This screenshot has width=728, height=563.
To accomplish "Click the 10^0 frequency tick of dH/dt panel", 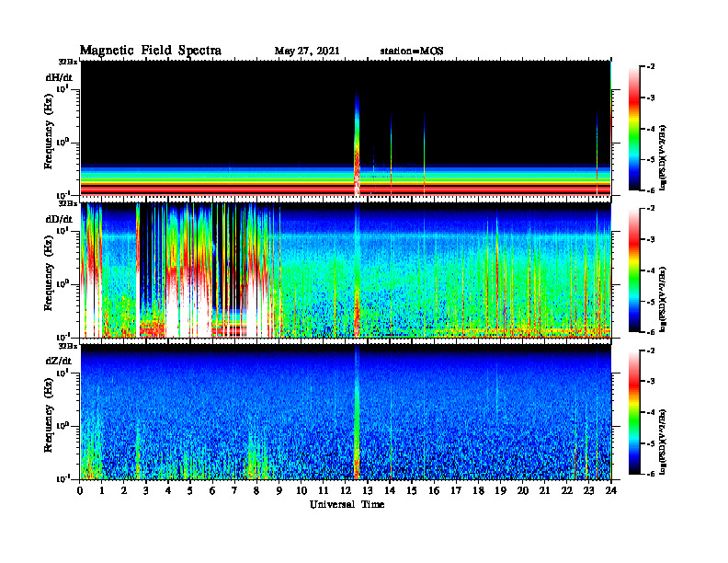I will coord(63,143).
